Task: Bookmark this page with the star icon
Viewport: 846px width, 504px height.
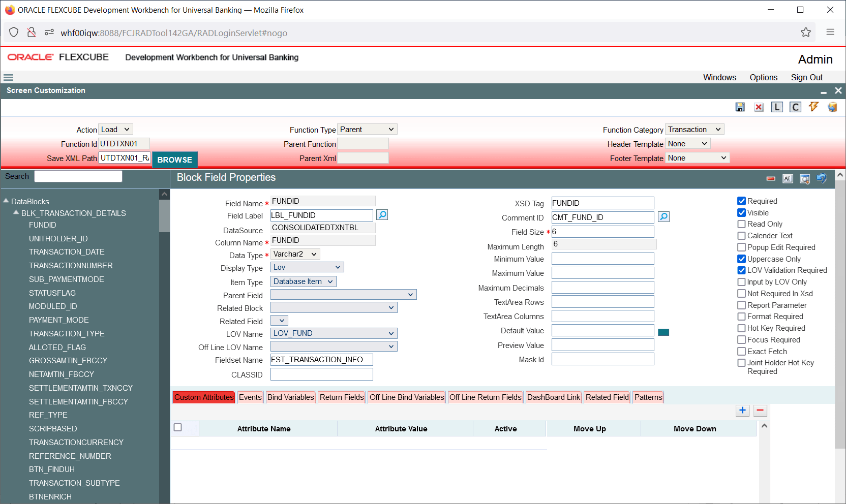Action: pyautogui.click(x=806, y=33)
